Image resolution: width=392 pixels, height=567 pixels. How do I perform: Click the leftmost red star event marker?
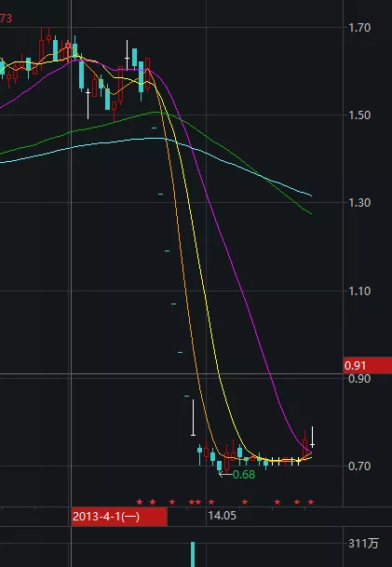140,502
